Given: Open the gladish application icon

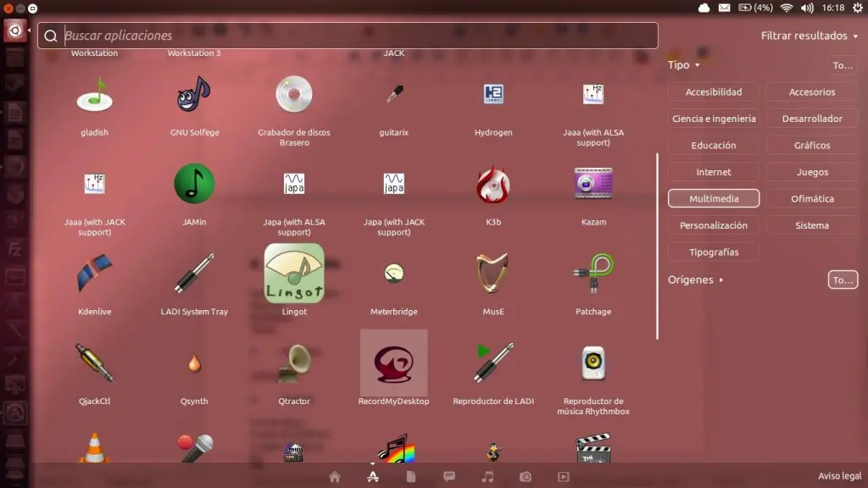Looking at the screenshot, I should point(95,95).
